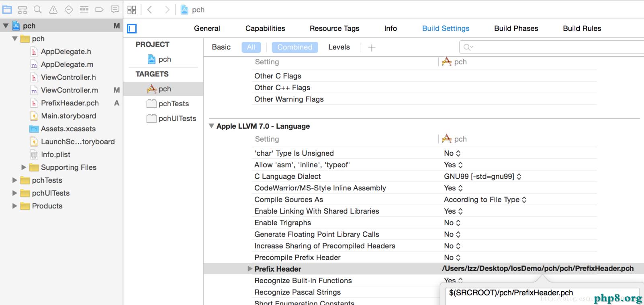Screen dimensions: 644x305
Task: Toggle the All settings filter
Action: pyautogui.click(x=251, y=47)
